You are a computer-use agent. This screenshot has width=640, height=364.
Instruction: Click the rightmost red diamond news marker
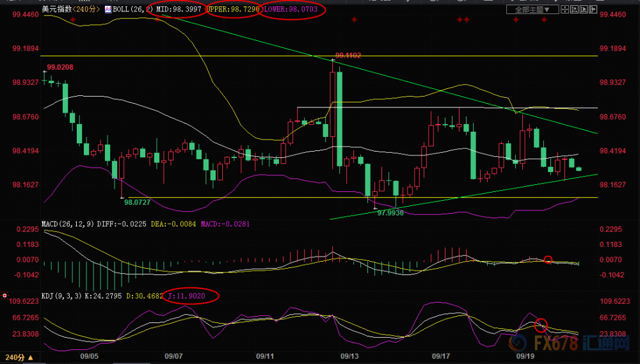click(544, 20)
